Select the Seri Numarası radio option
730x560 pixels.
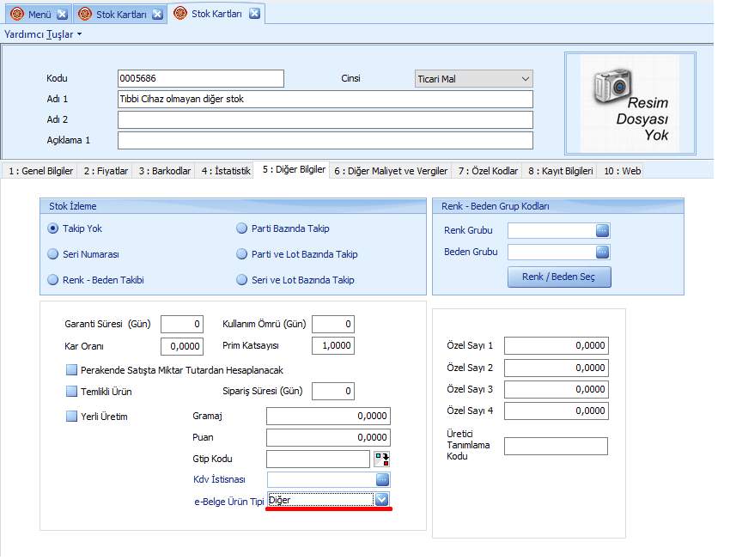[53, 254]
